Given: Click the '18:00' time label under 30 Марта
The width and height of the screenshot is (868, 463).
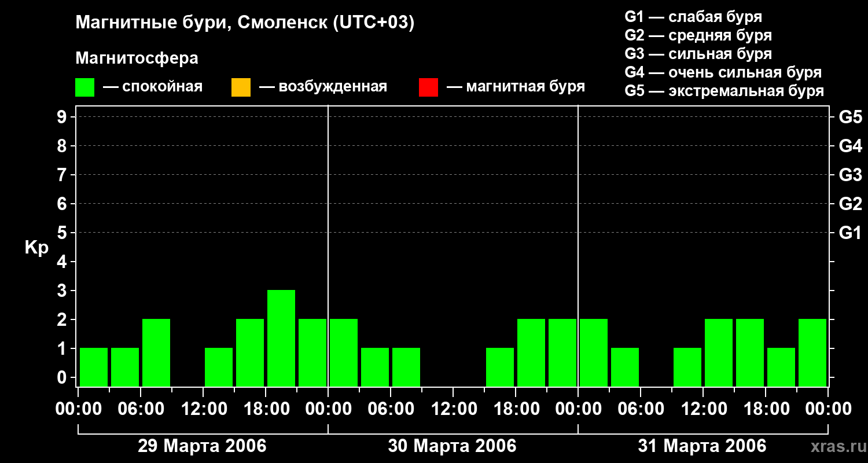Looking at the screenshot, I should pos(516,409).
